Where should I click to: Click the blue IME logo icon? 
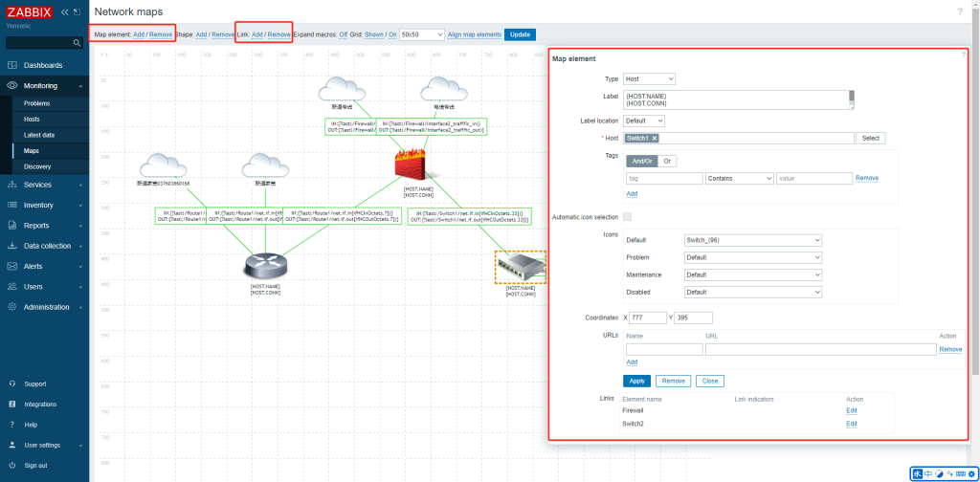[x=917, y=474]
